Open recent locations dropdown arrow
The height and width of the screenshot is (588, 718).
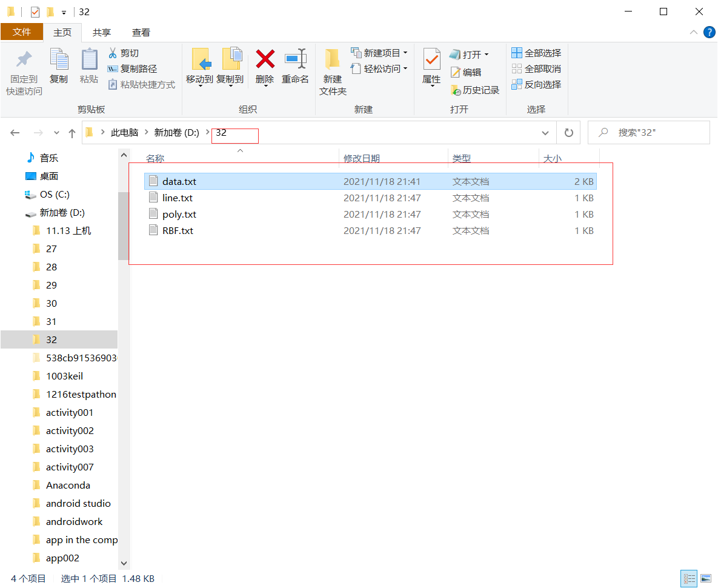pos(56,133)
